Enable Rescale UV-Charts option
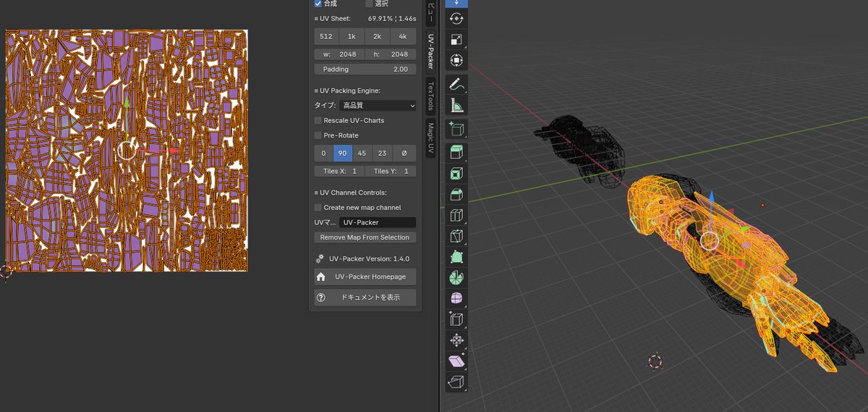Screen dimensions: 868x412 pos(318,120)
